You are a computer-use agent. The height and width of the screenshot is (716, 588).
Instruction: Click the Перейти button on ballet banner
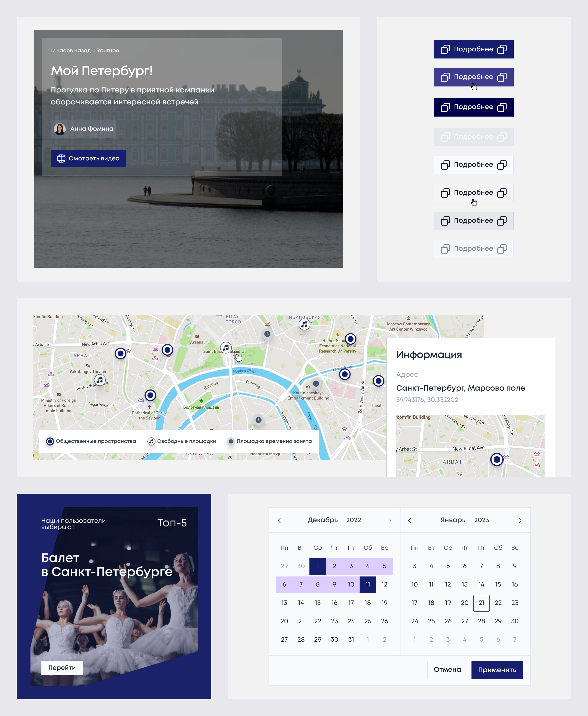(x=62, y=668)
